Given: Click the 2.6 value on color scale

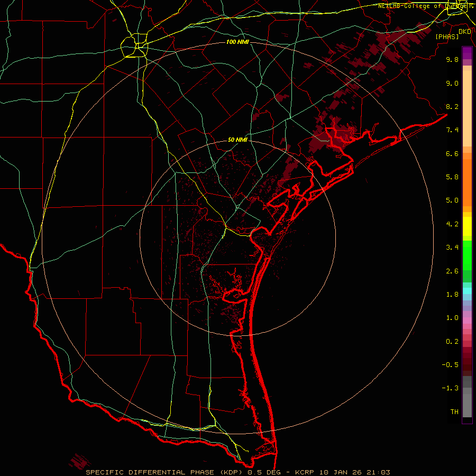Looking at the screenshot, I should [452, 271].
